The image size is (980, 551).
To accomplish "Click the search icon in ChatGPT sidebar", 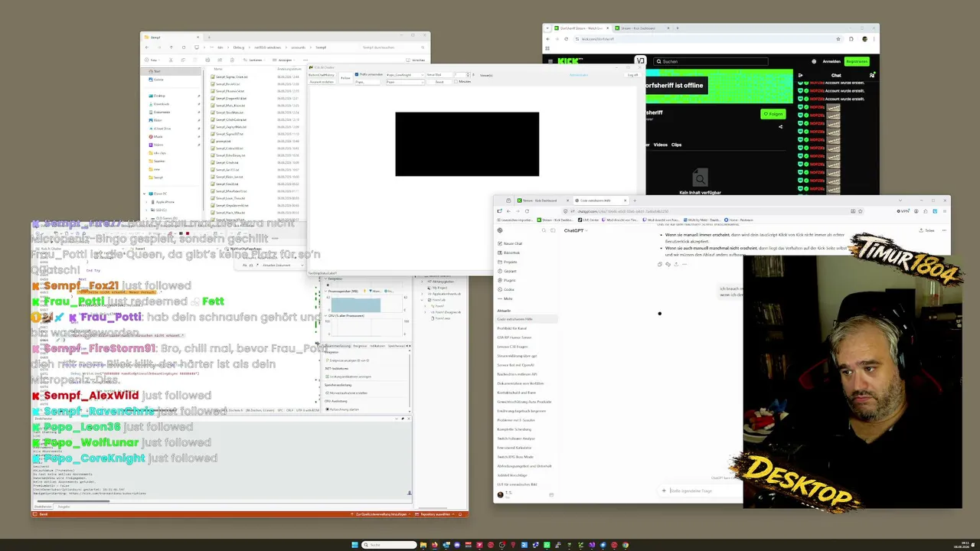I will click(x=544, y=230).
